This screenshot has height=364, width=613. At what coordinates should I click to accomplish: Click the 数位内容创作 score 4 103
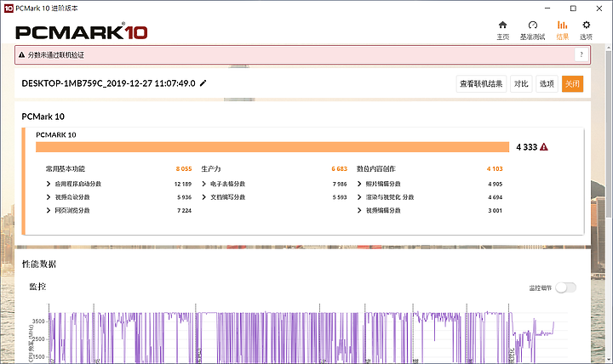[495, 168]
